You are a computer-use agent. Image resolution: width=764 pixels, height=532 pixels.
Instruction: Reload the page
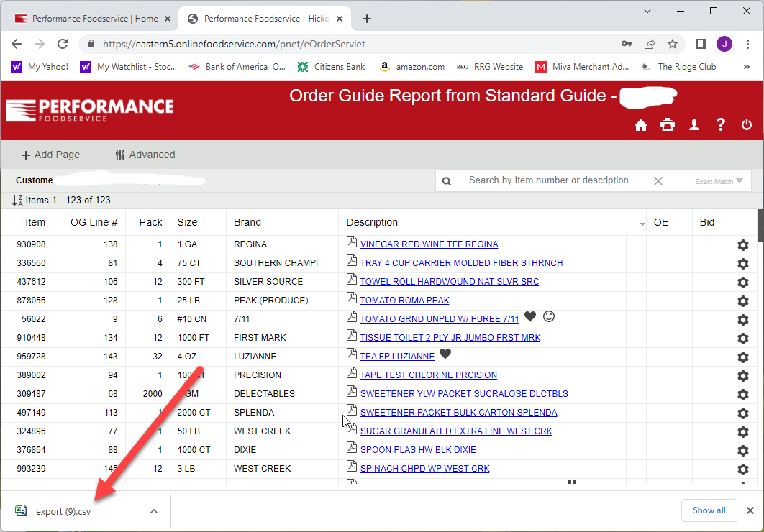tap(63, 45)
